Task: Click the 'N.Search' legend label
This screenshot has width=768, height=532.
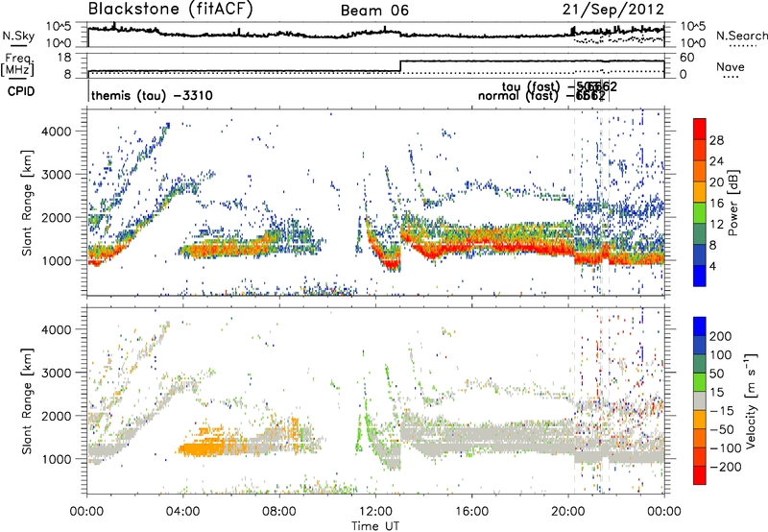Action: pos(741,36)
